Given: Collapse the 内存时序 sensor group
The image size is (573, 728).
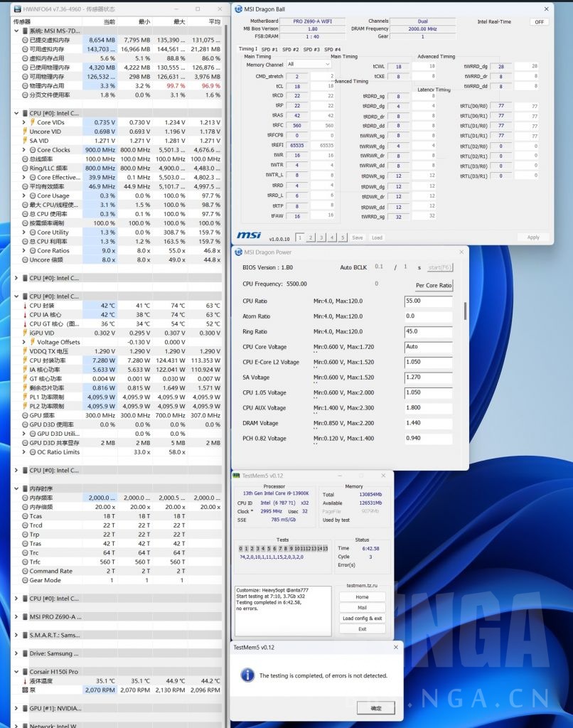Looking at the screenshot, I should click(x=16, y=488).
